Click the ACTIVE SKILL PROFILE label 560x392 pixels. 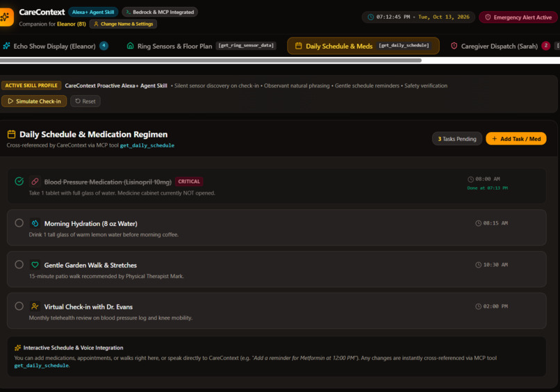point(31,85)
